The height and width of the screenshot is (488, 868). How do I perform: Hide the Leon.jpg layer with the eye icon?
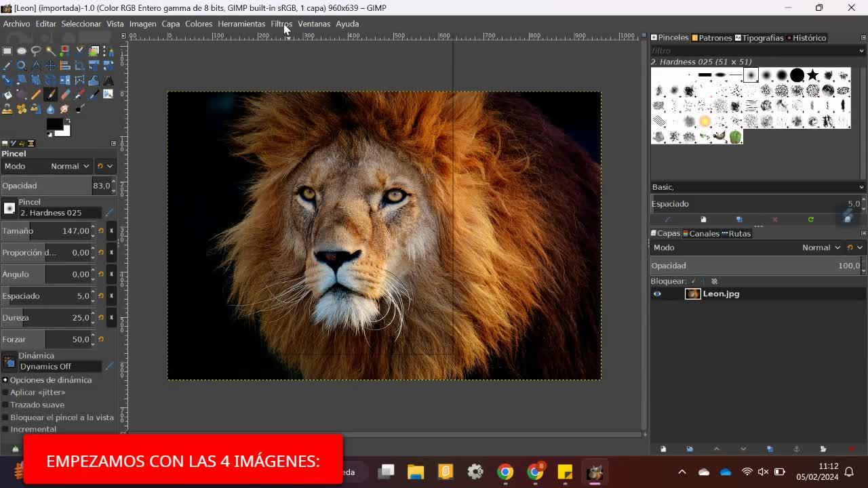click(657, 293)
